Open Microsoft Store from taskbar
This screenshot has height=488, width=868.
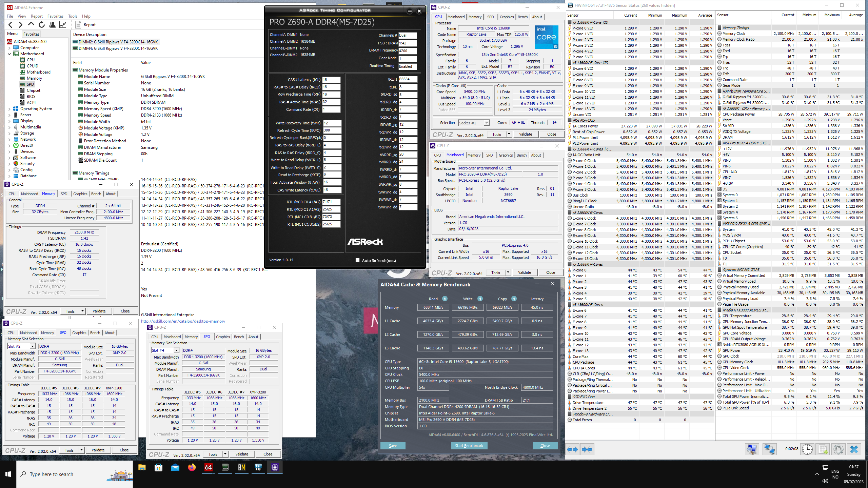coord(158,468)
